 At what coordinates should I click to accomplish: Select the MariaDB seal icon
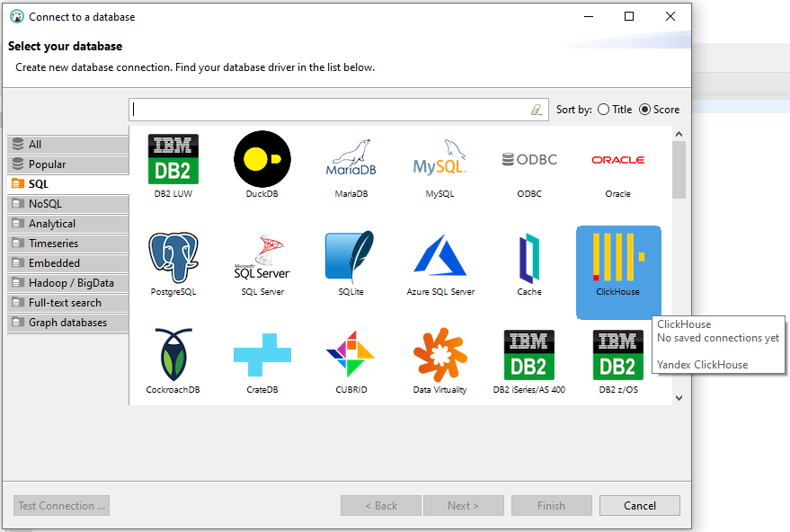pos(351,158)
